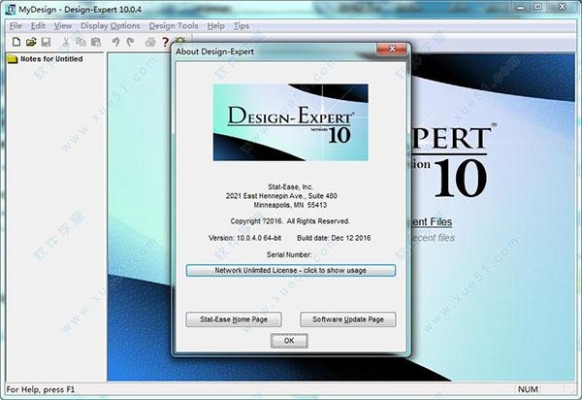Click the New Design toolbar icon
582x400 pixels.
click(x=16, y=42)
